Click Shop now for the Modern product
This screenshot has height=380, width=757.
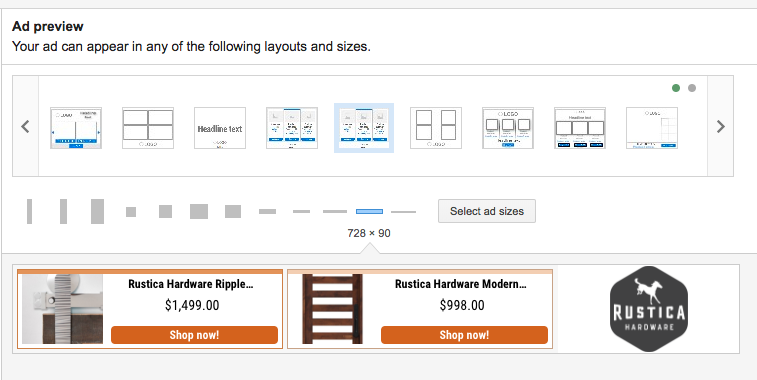[x=464, y=335]
